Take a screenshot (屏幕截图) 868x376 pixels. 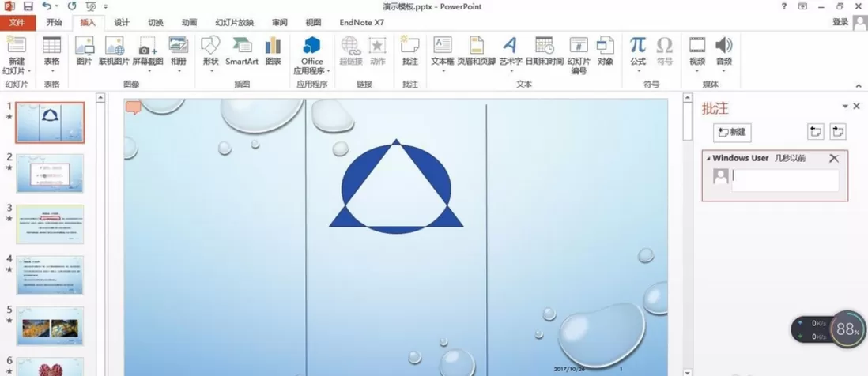148,55
